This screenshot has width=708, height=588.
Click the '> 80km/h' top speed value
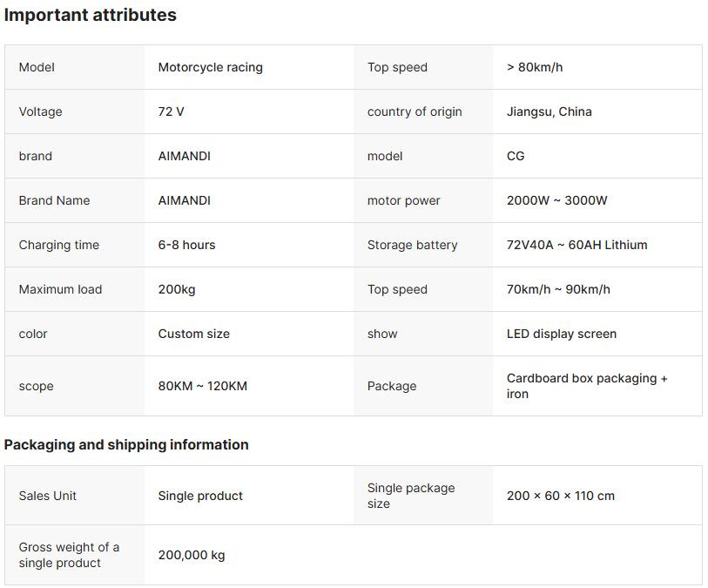[534, 67]
